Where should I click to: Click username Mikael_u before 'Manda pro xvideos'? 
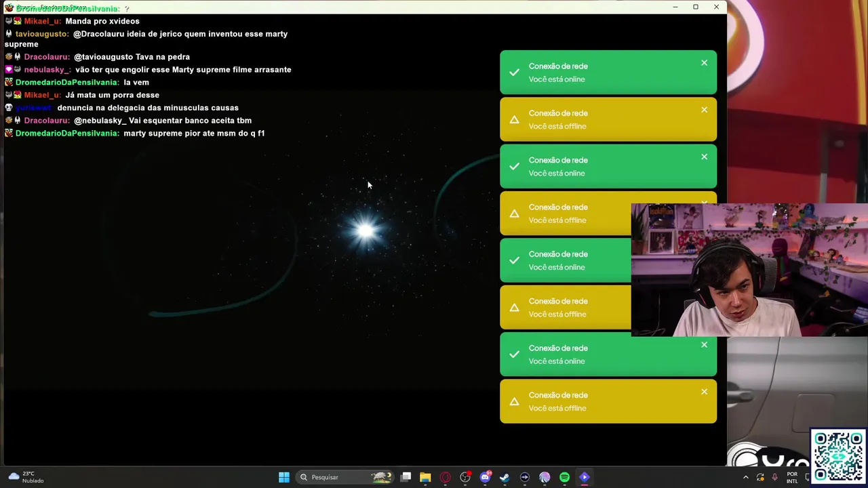click(x=43, y=21)
